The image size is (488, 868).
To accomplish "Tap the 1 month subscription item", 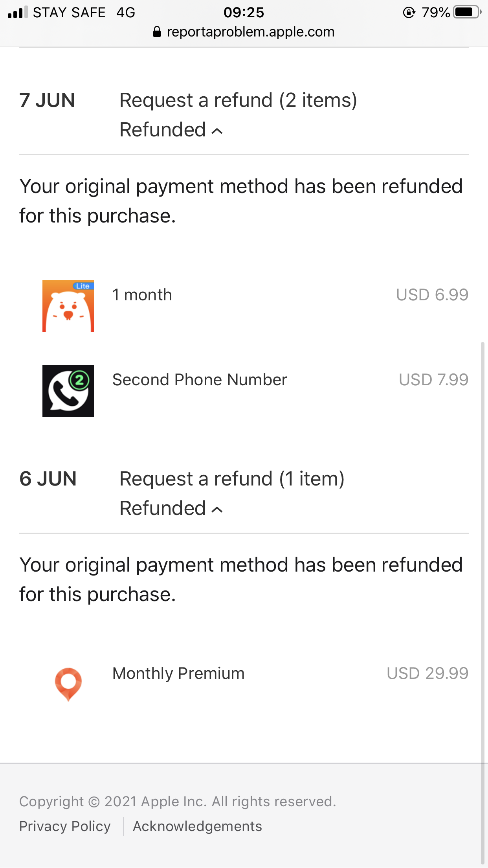I will 142,295.
